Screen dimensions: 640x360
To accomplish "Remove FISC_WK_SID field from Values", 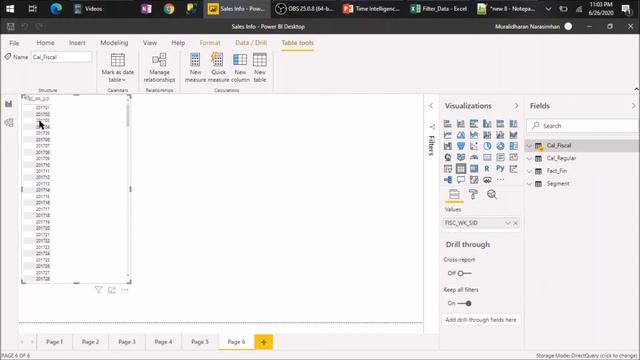I will (516, 223).
